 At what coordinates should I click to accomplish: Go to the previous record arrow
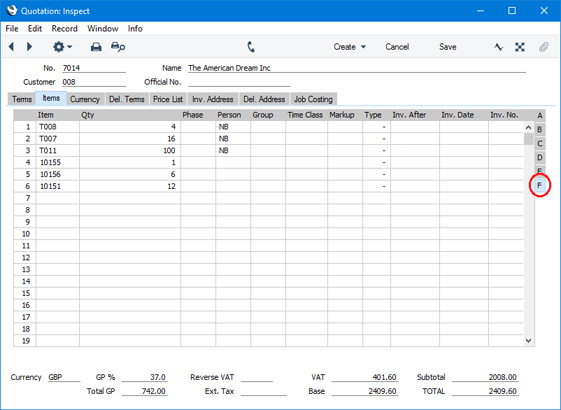click(x=11, y=47)
